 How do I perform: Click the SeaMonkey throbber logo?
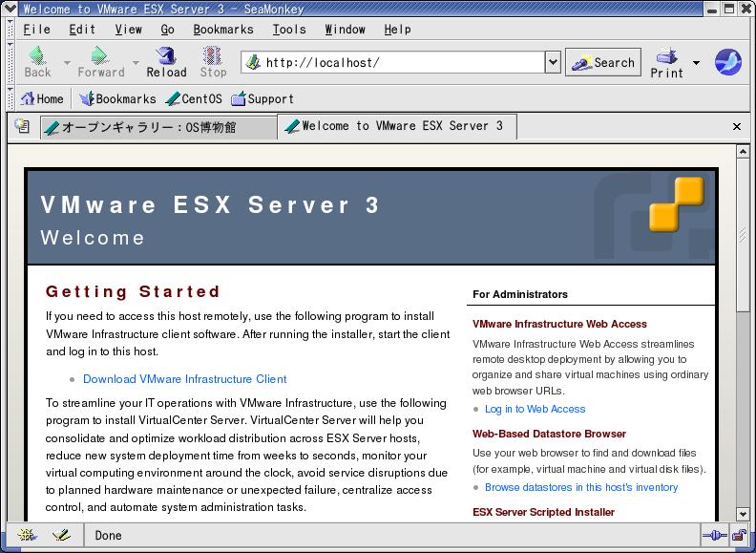(x=728, y=62)
